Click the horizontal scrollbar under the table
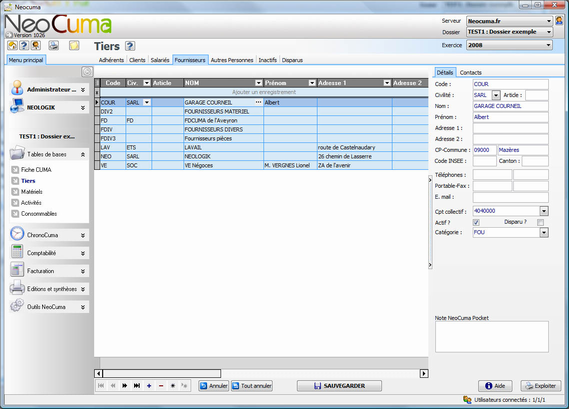Viewport: 569px width, 409px height. 261,373
